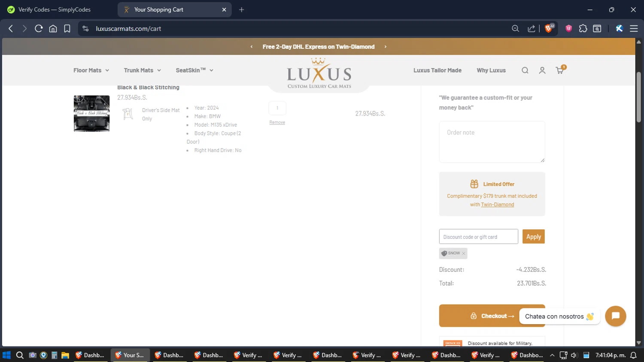Open Black & Black Stitching product title
The height and width of the screenshot is (362, 644).
(148, 88)
